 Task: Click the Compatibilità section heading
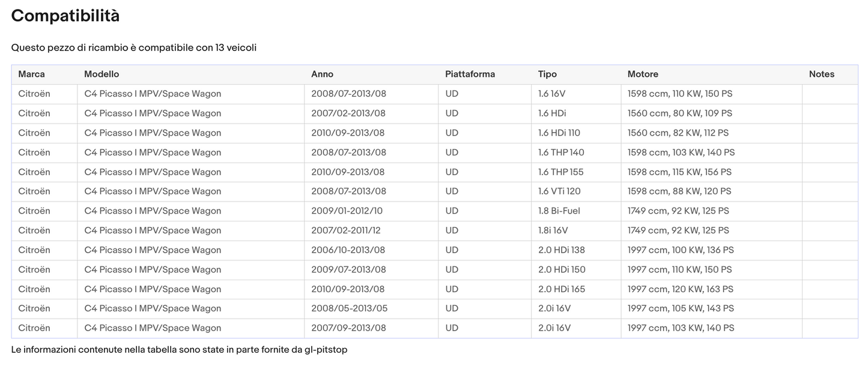coord(65,16)
